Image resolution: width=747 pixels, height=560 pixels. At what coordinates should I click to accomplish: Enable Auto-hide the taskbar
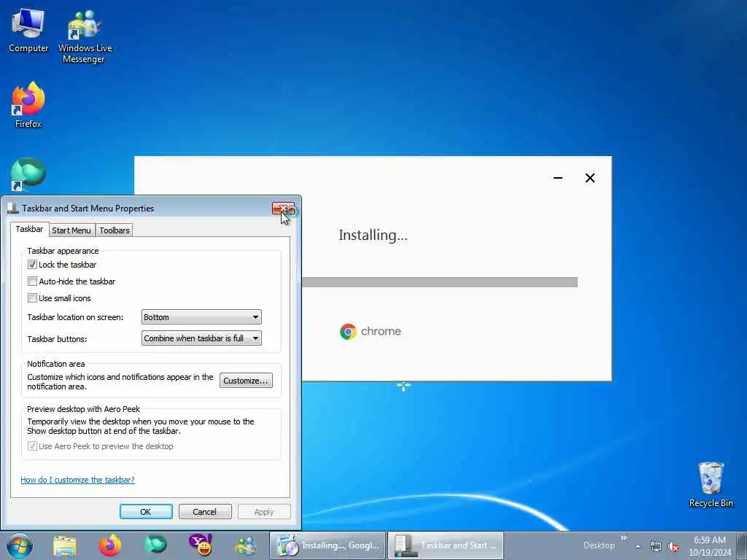[32, 281]
